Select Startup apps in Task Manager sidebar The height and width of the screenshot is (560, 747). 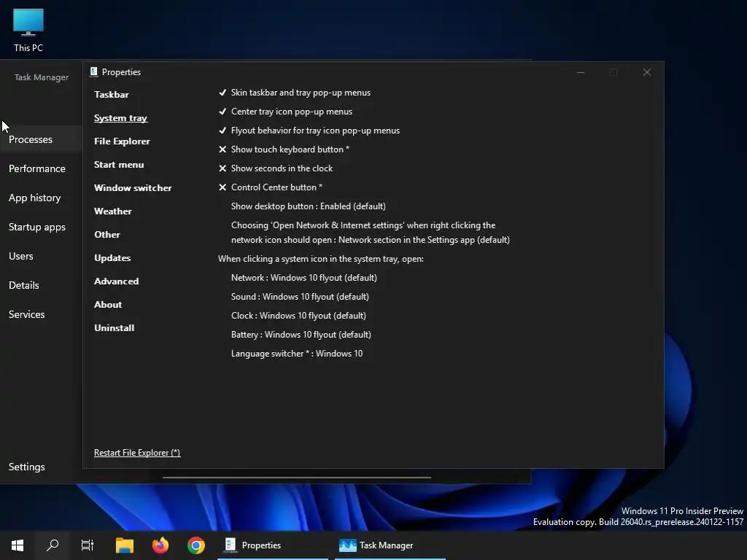tap(37, 227)
